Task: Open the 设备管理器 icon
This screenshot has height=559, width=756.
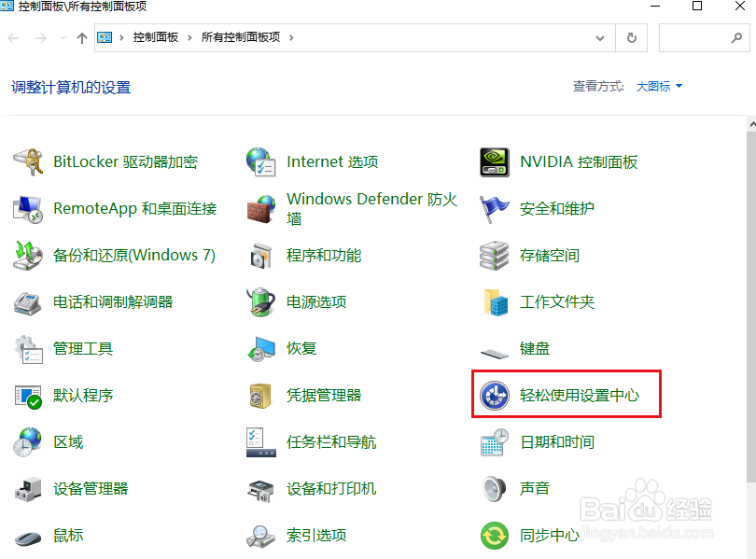Action: 28,489
